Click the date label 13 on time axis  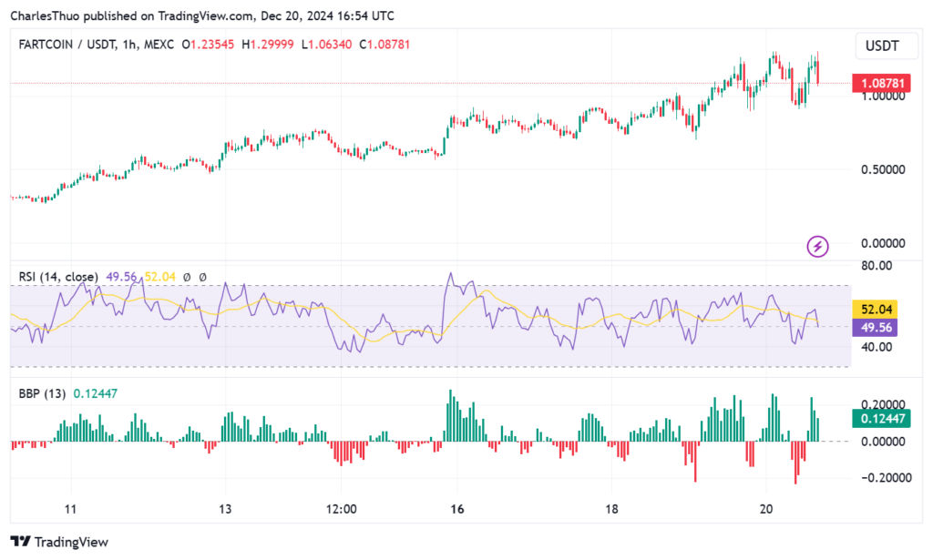[225, 509]
